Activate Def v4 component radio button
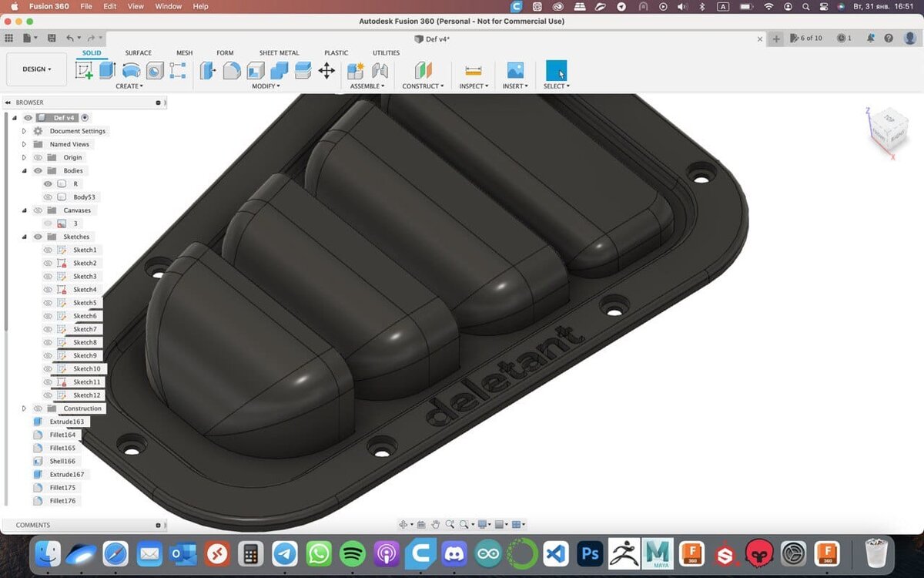 point(85,118)
